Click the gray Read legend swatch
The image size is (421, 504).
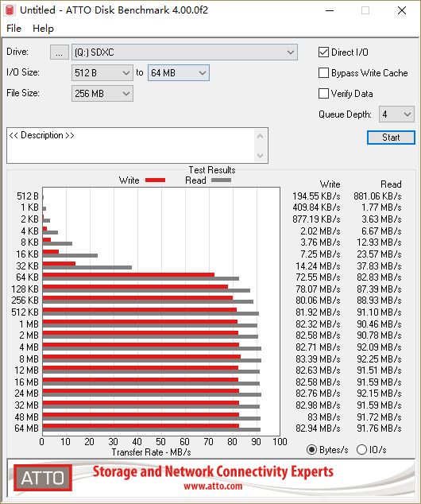point(222,180)
